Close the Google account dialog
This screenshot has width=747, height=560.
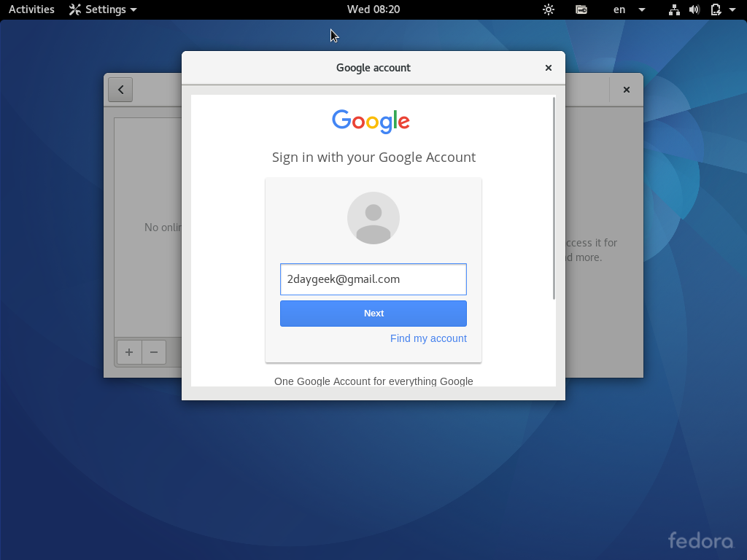coord(549,68)
